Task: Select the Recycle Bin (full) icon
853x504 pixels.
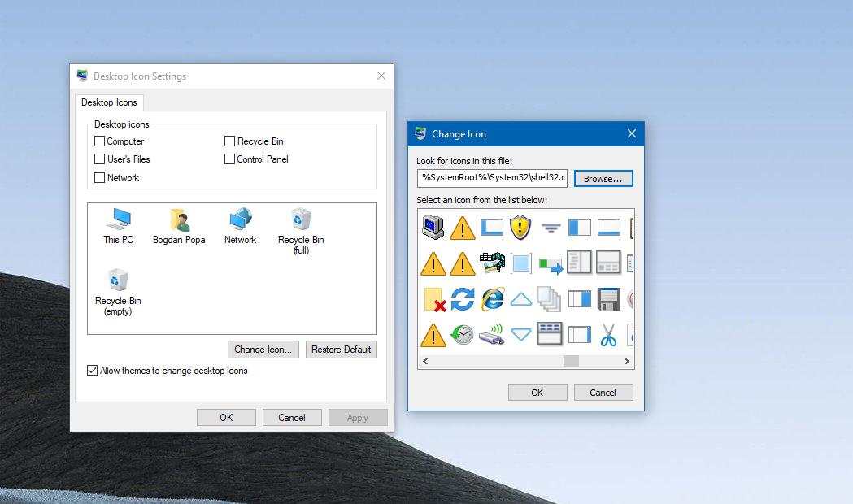Action: 301,231
